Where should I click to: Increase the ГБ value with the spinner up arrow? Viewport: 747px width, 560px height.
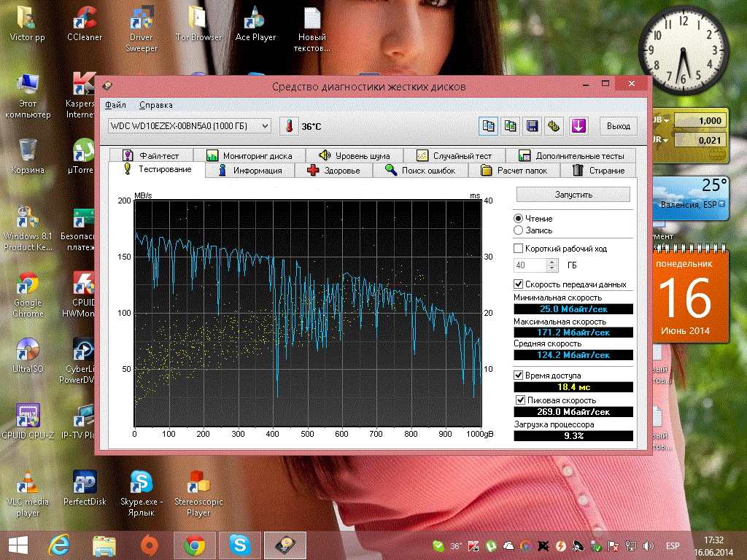(x=552, y=262)
